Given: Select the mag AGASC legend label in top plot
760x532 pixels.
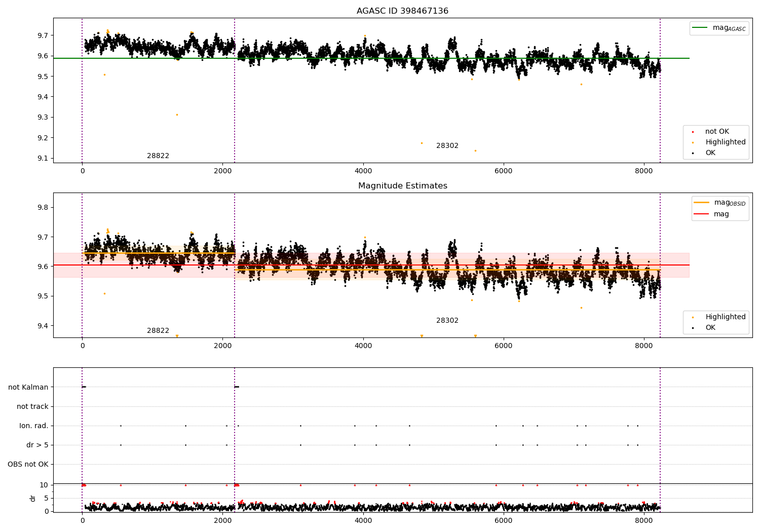Looking at the screenshot, I should [729, 28].
